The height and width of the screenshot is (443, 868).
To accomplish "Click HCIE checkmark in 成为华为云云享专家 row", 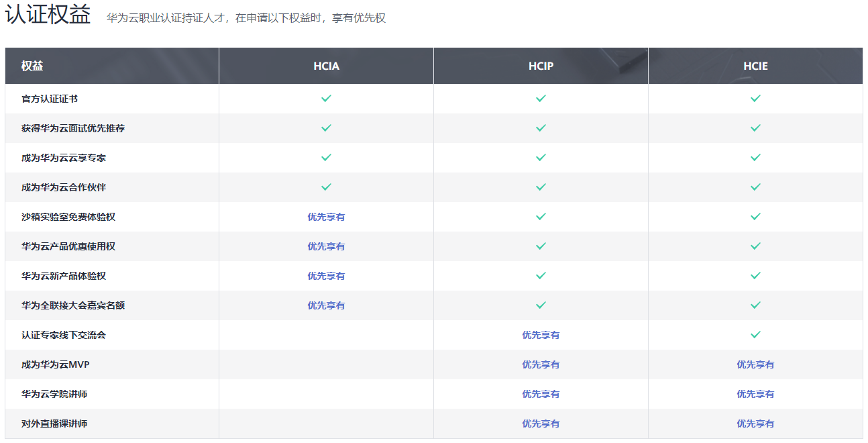I will (755, 157).
